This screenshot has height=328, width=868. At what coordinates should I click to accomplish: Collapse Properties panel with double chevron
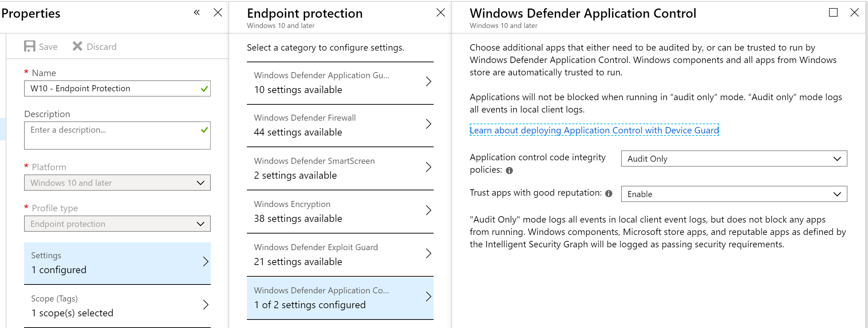[197, 13]
